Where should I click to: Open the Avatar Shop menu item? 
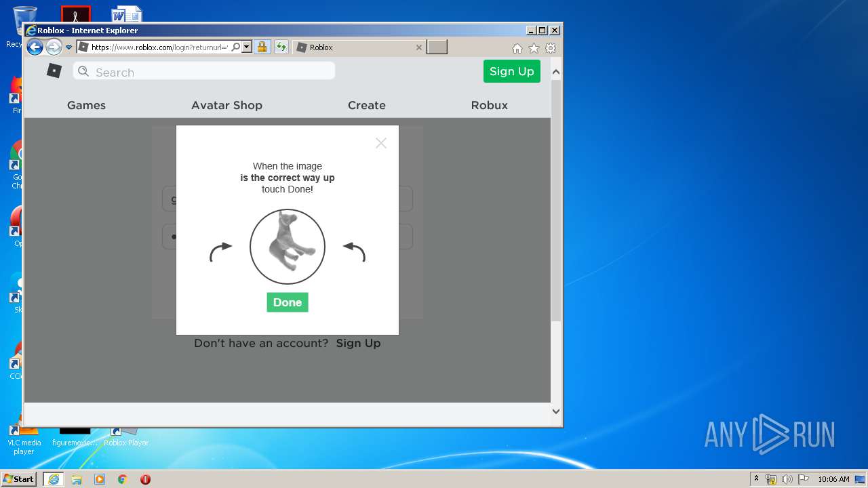[226, 105]
